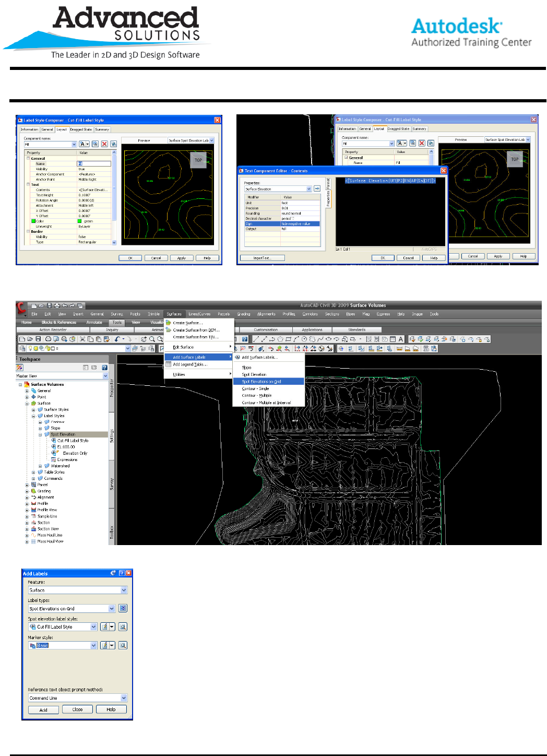547x756 pixels.
Task: Click OK in Text Component Editor
Action: [x=383, y=258]
